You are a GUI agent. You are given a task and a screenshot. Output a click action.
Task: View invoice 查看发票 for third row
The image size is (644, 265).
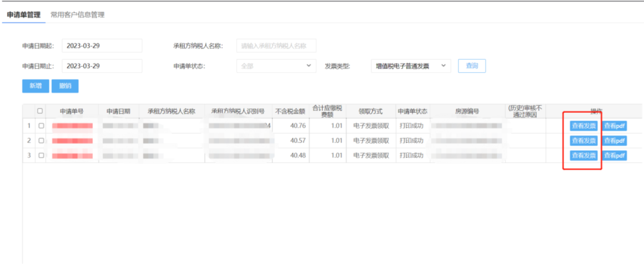pyautogui.click(x=584, y=155)
